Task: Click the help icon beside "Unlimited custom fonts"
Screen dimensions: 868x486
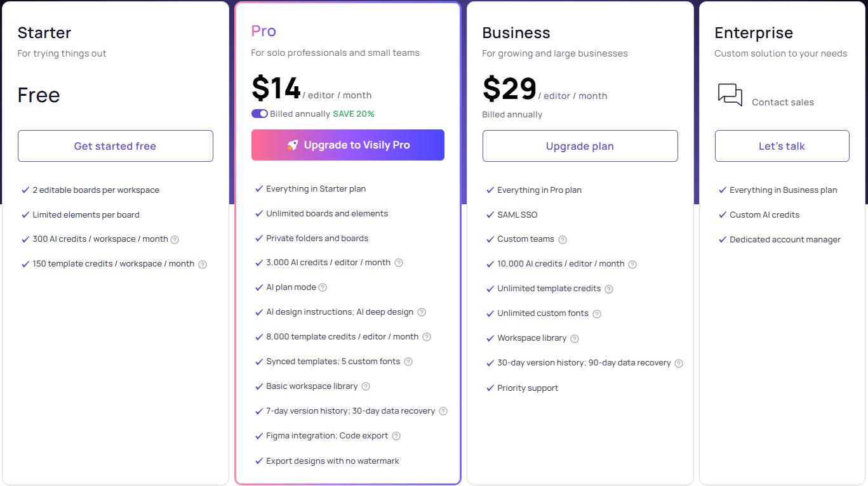Action: [596, 313]
